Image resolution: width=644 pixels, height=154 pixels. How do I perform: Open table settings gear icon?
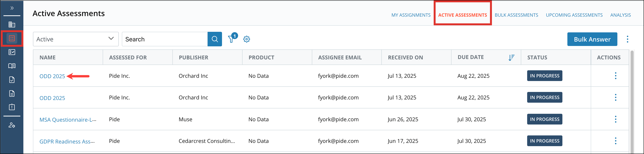point(247,39)
